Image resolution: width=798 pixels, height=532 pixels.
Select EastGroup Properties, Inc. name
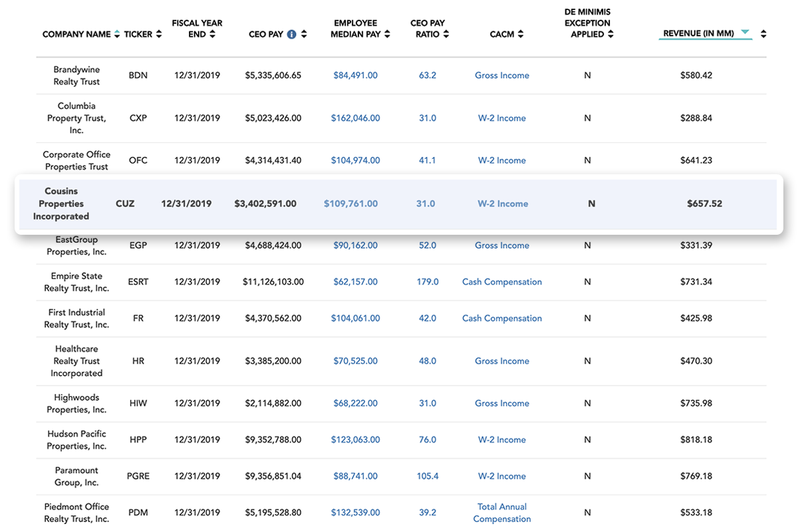(76, 245)
